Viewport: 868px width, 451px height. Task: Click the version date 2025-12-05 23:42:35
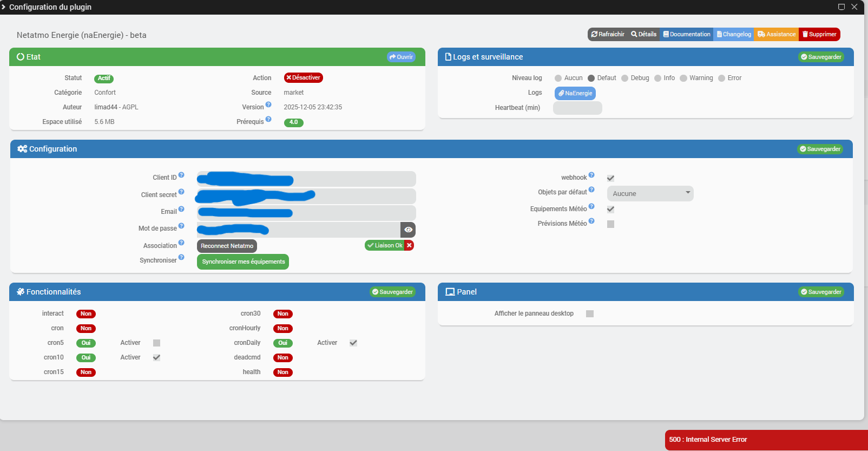point(313,107)
